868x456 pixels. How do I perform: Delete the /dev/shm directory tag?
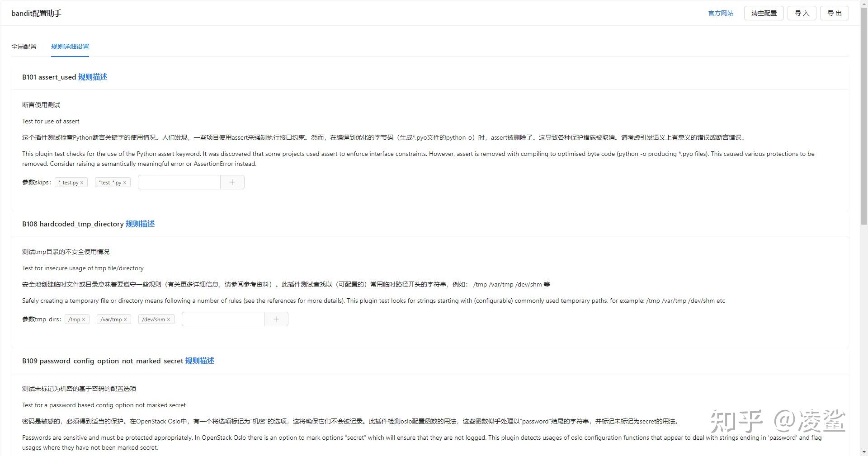tap(169, 320)
